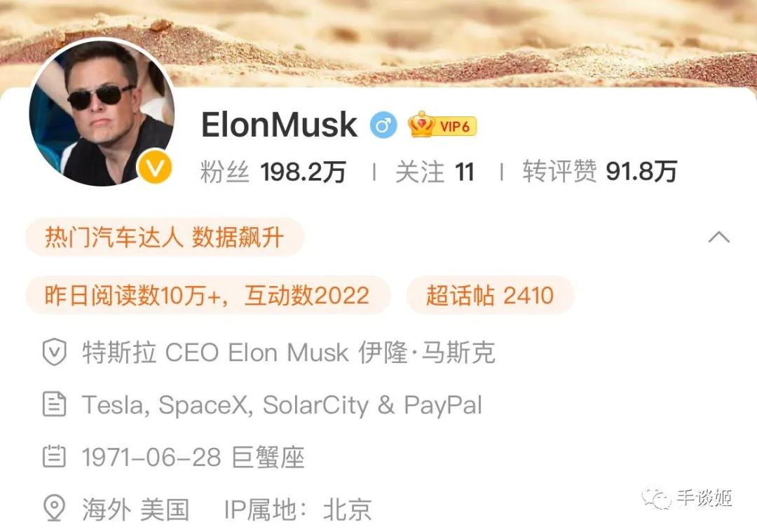Open the 昨日阅读数10万+ stats tag
This screenshot has width=757, height=532.
[x=207, y=295]
